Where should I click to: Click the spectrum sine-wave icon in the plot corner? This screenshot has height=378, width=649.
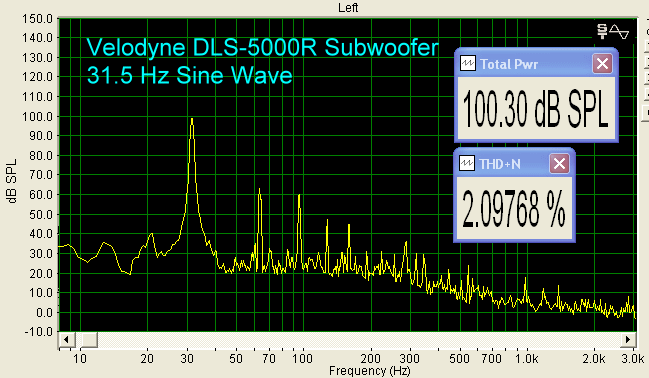click(x=613, y=31)
